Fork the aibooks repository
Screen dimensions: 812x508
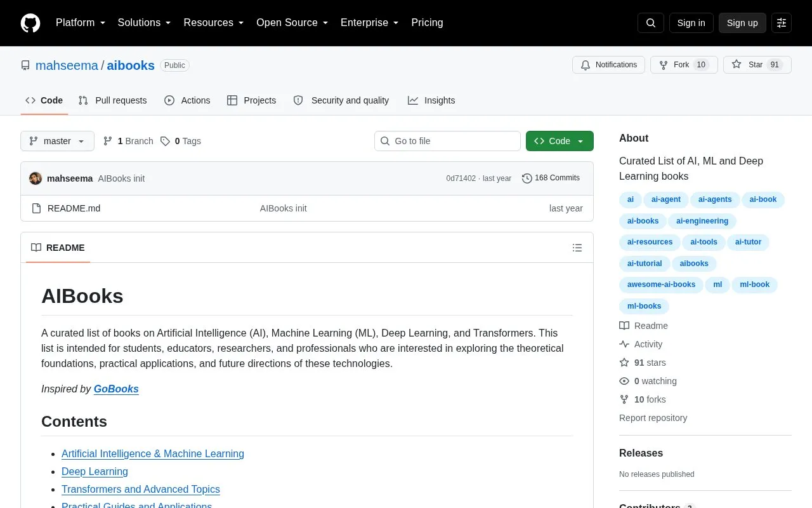point(684,65)
